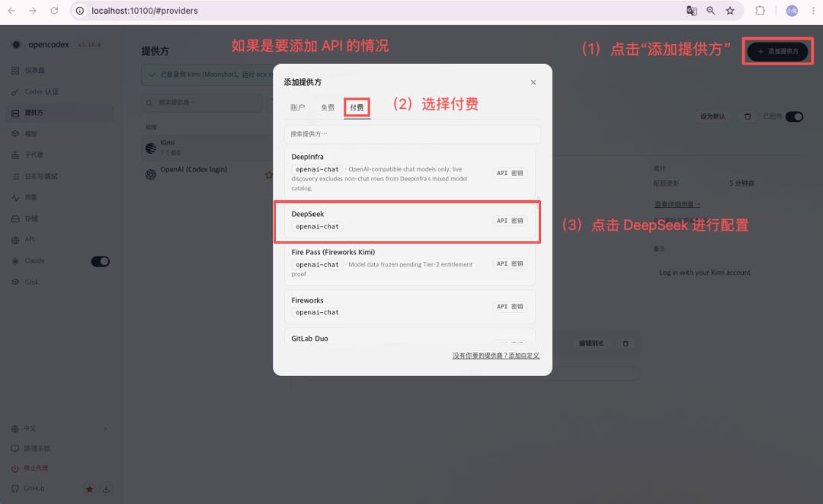Select Kimi in the provider list
This screenshot has height=504, width=823.
pyautogui.click(x=207, y=148)
